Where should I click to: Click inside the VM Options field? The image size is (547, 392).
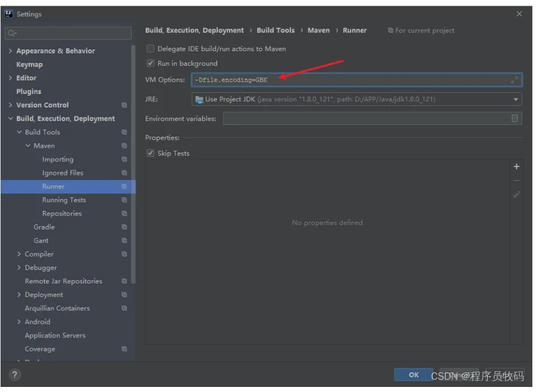coord(357,80)
